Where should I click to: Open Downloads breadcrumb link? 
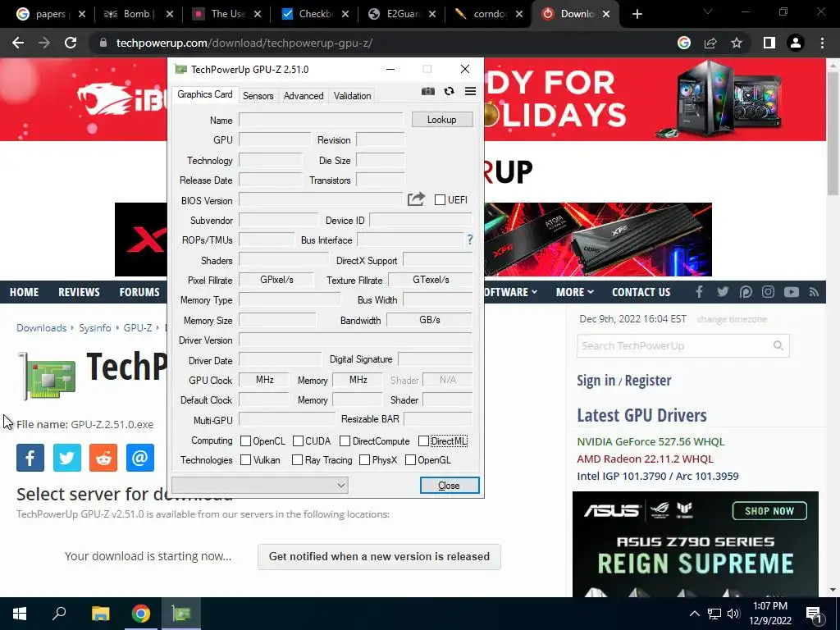41,328
